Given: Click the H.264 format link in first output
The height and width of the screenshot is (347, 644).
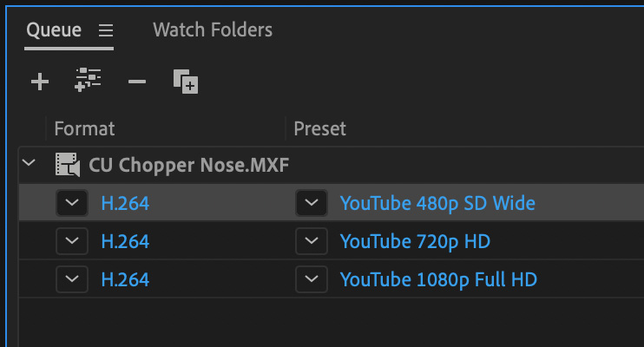Looking at the screenshot, I should coord(125,203).
